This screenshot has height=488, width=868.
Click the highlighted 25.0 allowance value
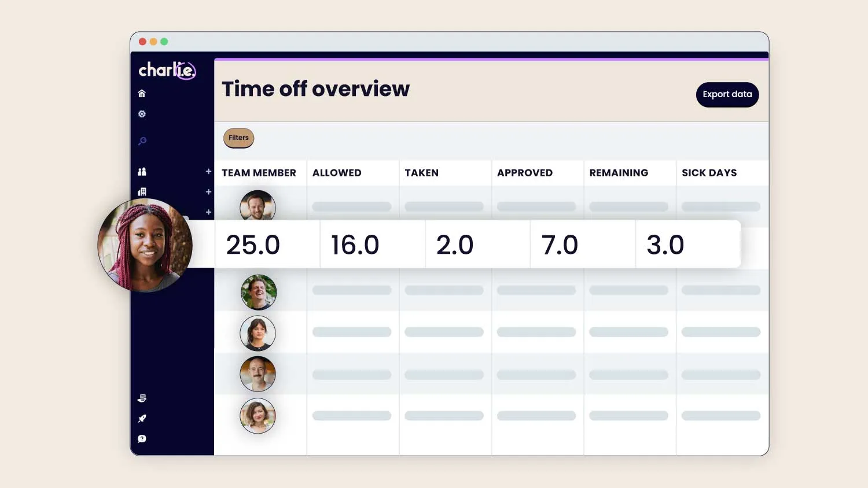click(x=253, y=245)
